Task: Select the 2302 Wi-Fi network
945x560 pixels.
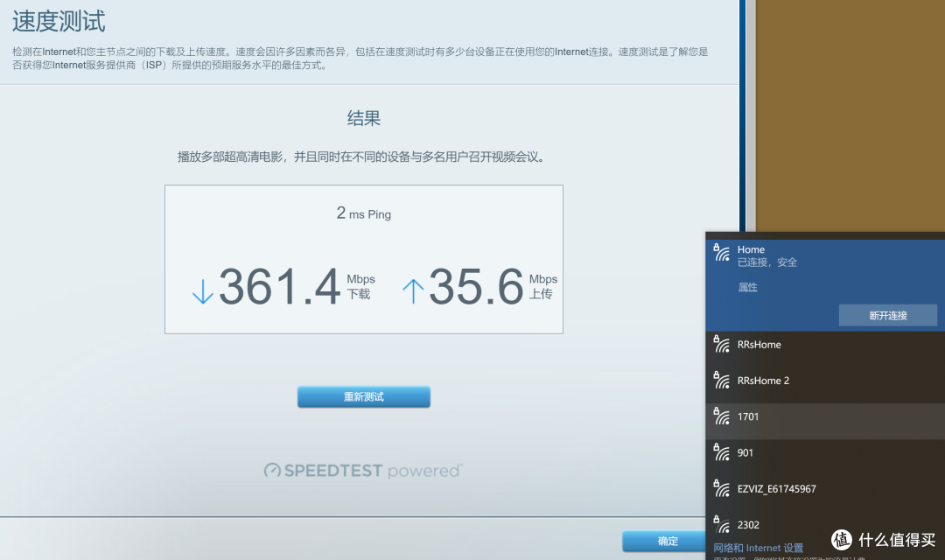Action: pyautogui.click(x=825, y=526)
